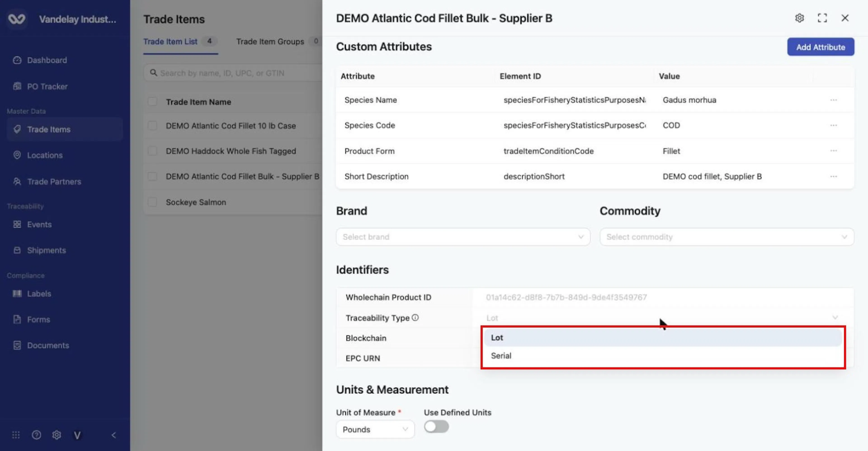Screen dimensions: 868x451
Task: Open the user avatar V menu
Action: point(77,435)
